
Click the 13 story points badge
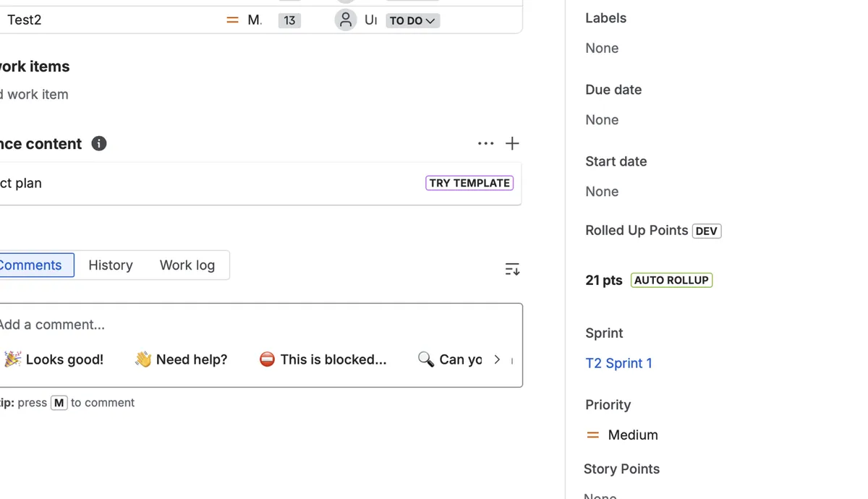click(289, 20)
